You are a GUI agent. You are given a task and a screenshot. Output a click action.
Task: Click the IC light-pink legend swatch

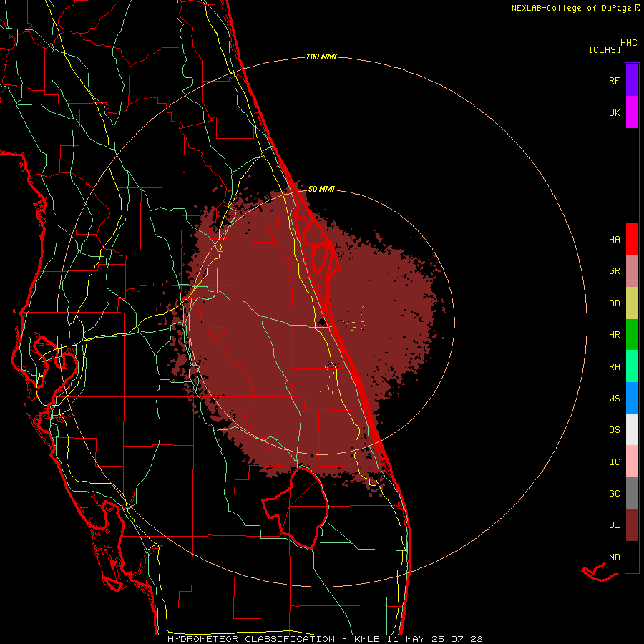click(632, 462)
